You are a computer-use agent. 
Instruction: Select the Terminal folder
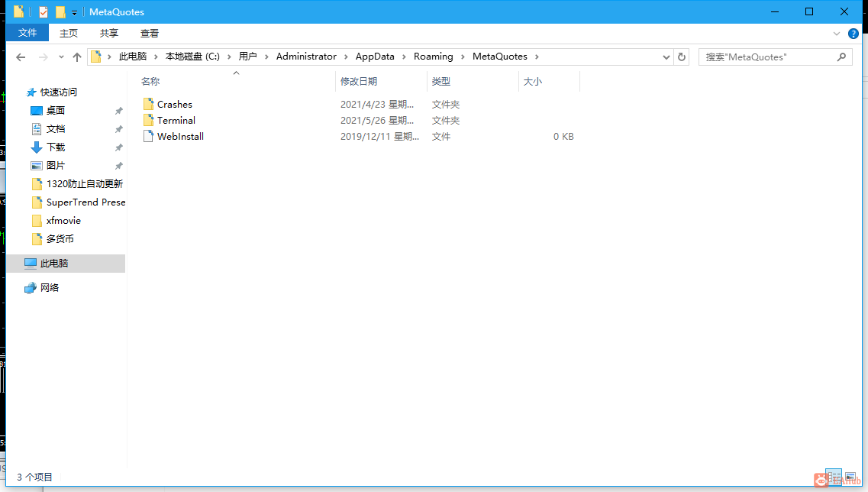coord(176,120)
